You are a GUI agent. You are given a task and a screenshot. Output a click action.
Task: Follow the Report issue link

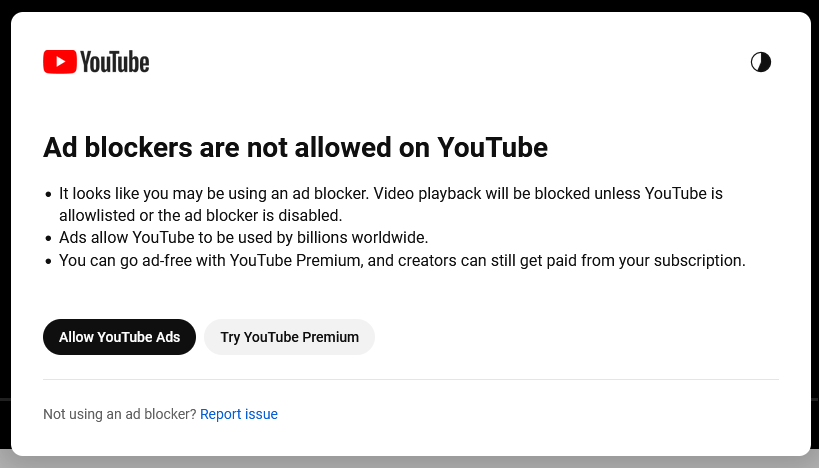(239, 414)
